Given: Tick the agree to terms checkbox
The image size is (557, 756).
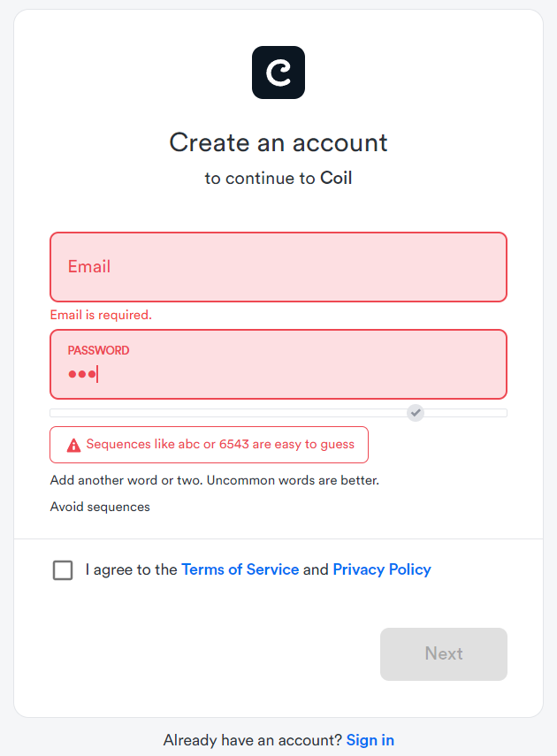Looking at the screenshot, I should tap(63, 570).
